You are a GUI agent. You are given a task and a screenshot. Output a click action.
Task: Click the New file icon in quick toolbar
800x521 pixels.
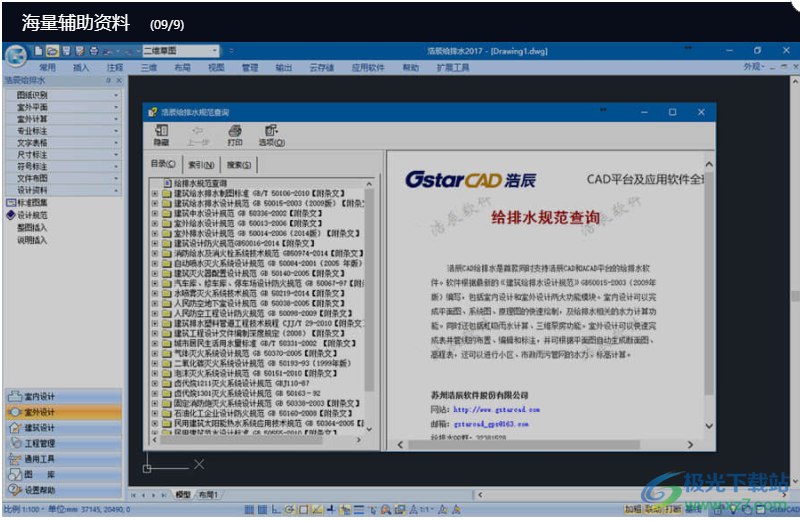[38, 51]
